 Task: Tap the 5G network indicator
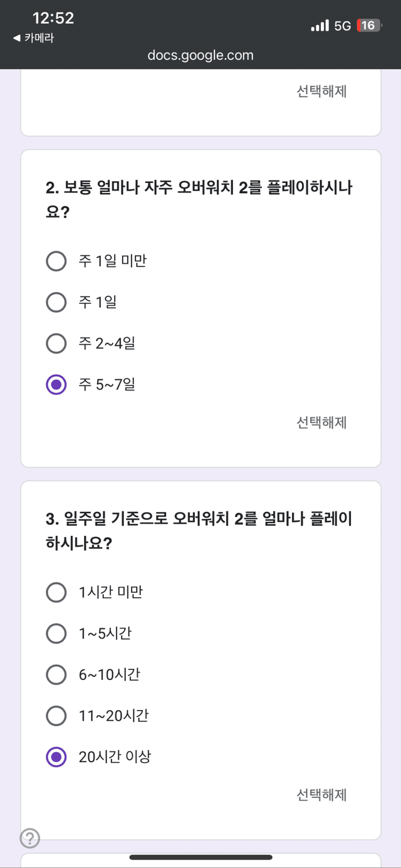point(343,26)
